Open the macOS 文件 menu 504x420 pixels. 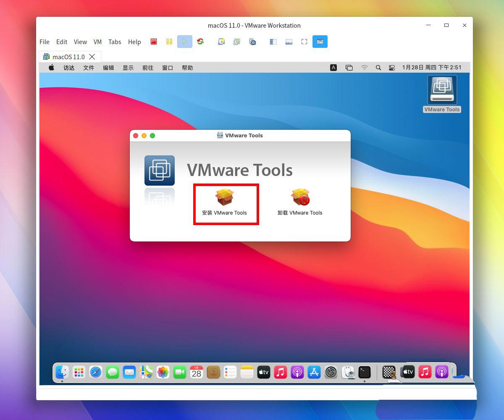pos(89,68)
